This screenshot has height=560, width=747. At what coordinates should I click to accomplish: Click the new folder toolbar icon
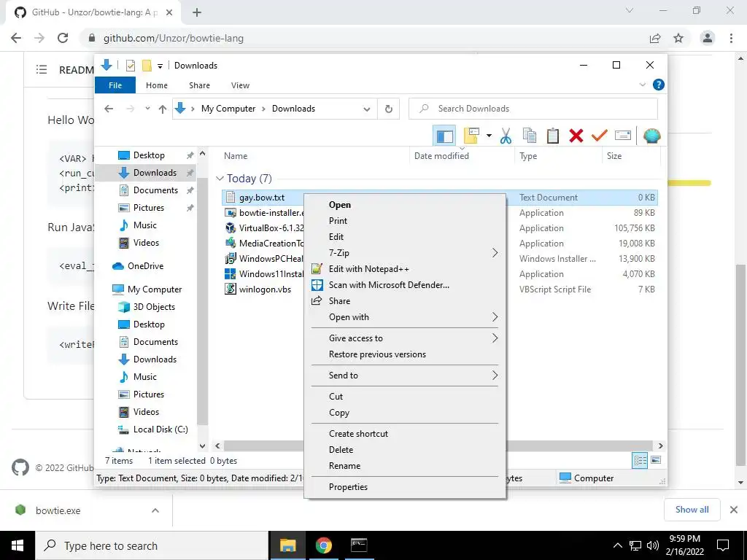(471, 136)
